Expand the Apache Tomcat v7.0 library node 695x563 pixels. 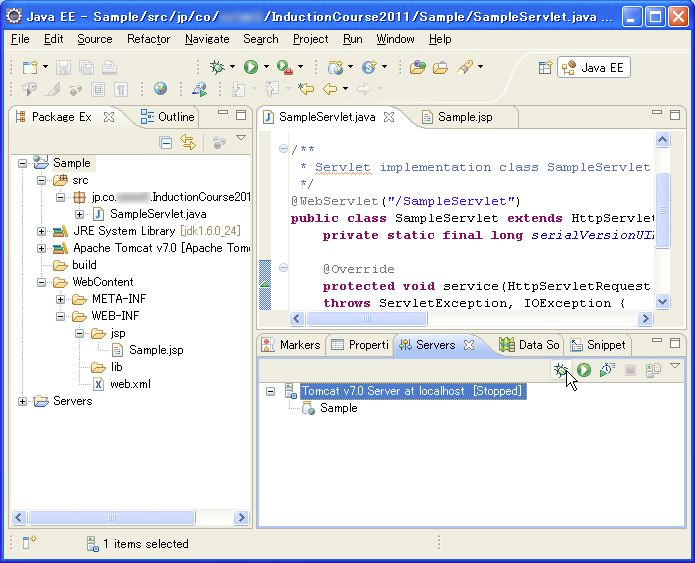(x=41, y=248)
